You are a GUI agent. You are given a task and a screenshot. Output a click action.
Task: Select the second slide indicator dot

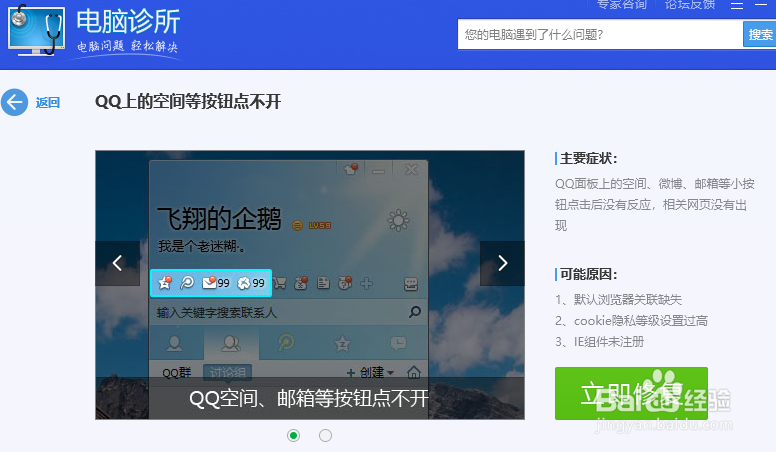pyautogui.click(x=325, y=435)
